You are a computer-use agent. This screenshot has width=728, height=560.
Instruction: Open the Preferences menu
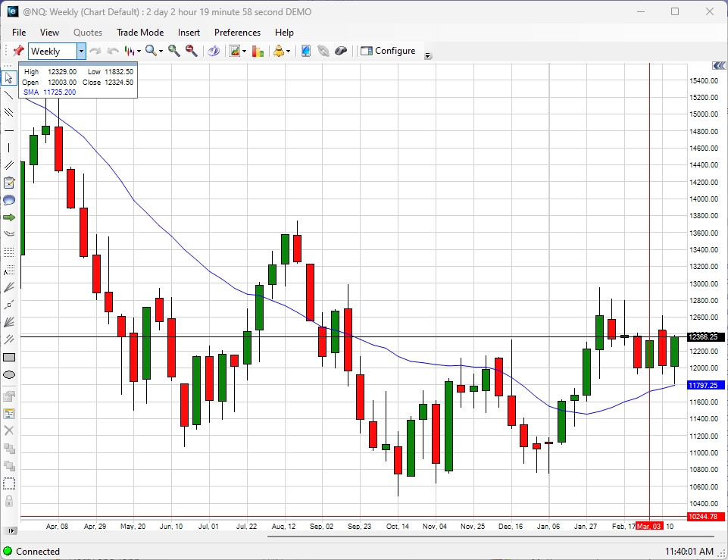(x=237, y=33)
